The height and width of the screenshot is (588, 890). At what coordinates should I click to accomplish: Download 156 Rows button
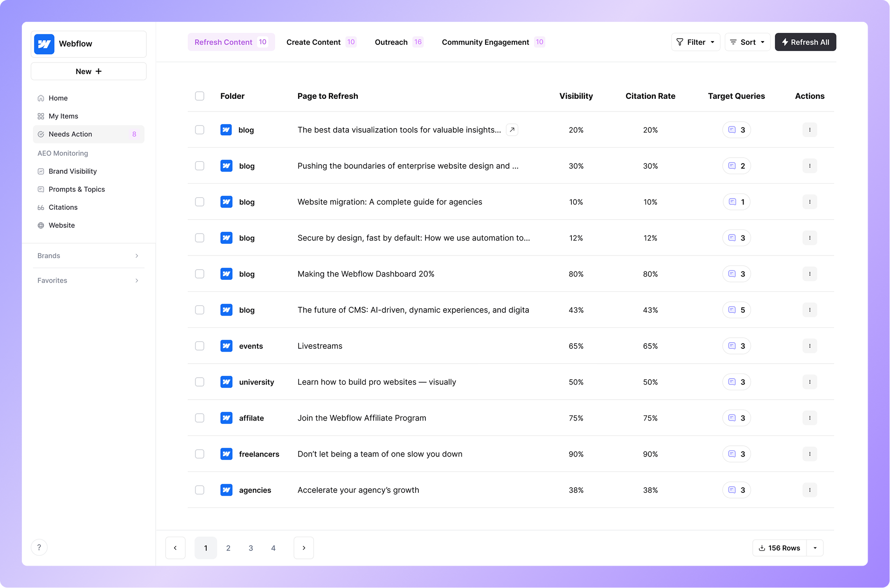pos(779,548)
